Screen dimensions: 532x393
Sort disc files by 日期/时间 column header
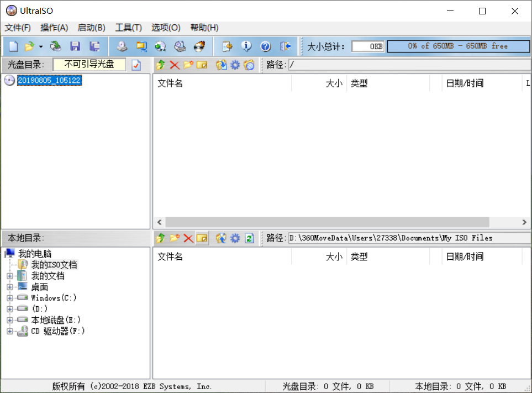482,83
